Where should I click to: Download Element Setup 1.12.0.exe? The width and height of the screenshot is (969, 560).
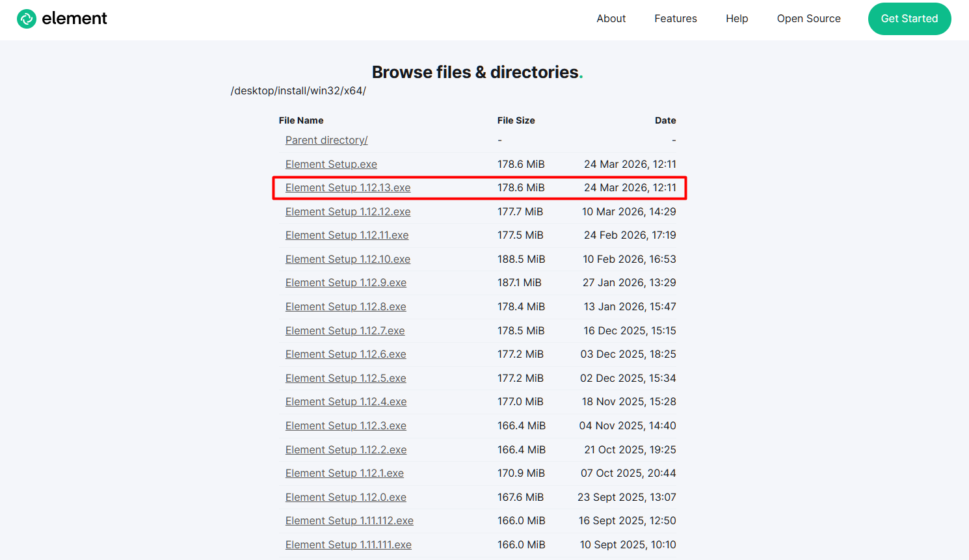[346, 498]
